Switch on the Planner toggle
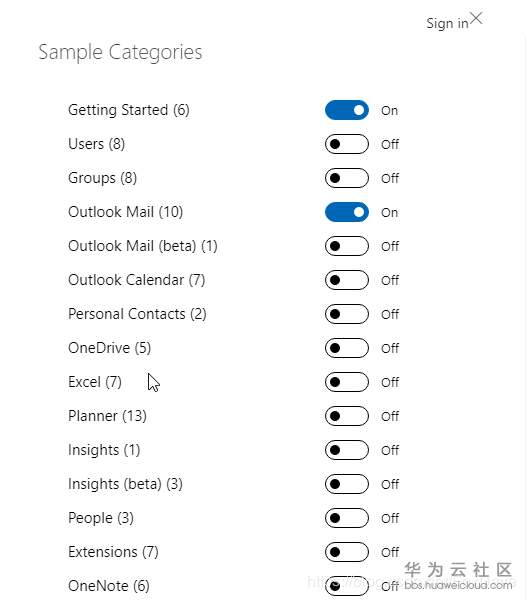526x600 pixels. point(347,416)
